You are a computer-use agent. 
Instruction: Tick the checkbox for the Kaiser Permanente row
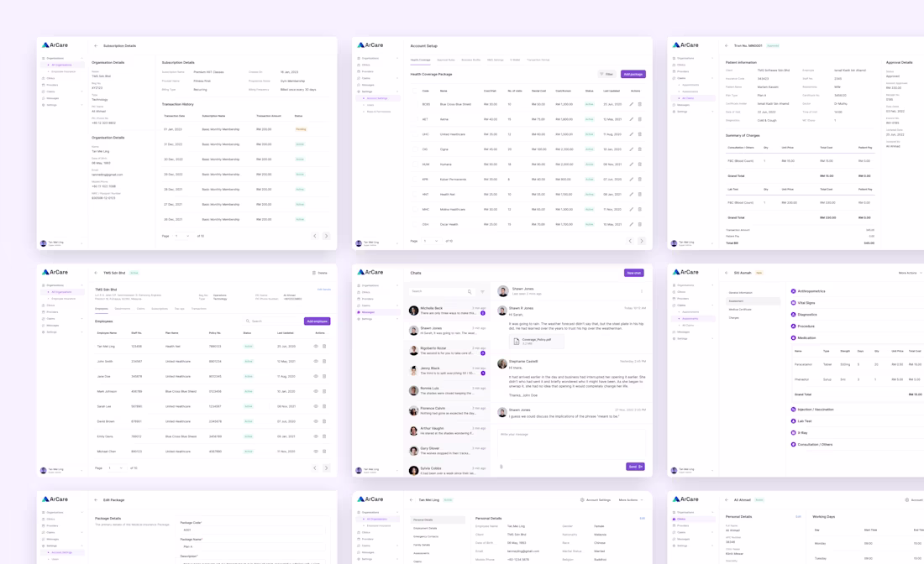pos(415,179)
